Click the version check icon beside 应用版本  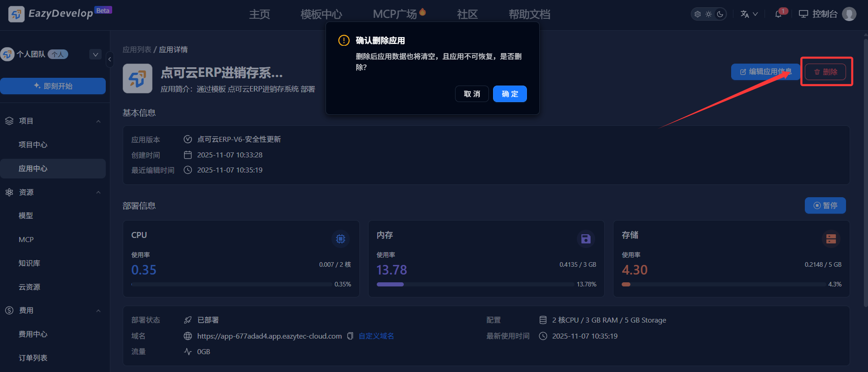pos(188,140)
